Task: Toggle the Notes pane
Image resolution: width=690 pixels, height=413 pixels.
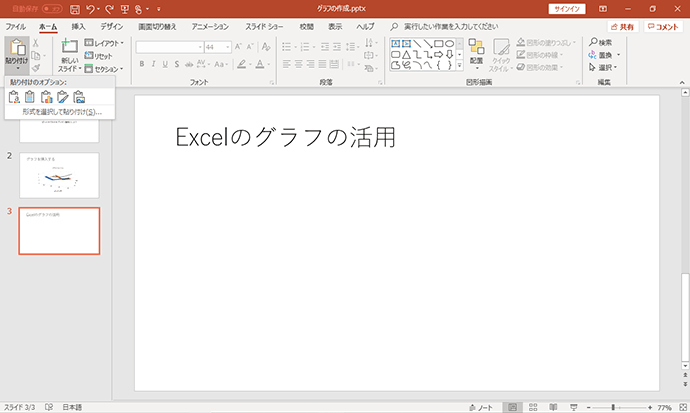Action: (x=481, y=407)
